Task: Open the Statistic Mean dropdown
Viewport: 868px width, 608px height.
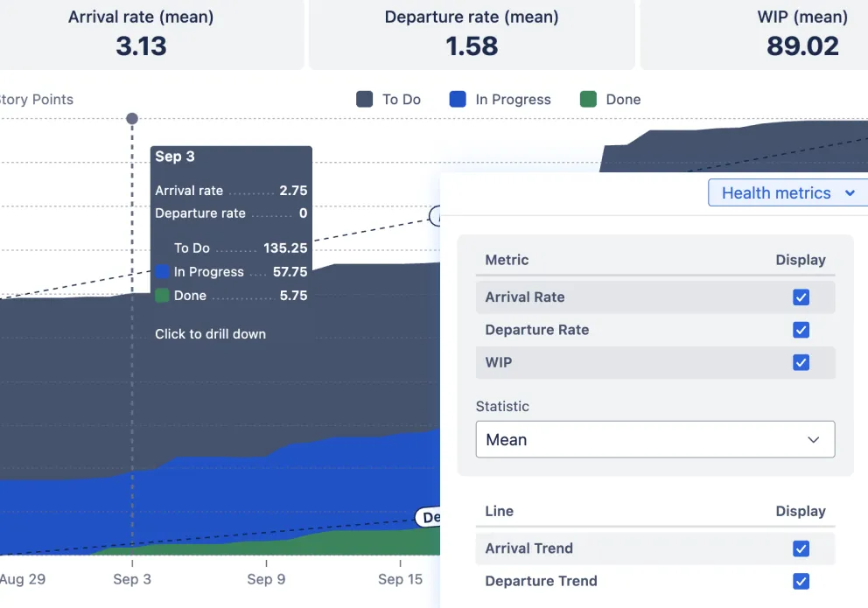Action: (x=655, y=439)
